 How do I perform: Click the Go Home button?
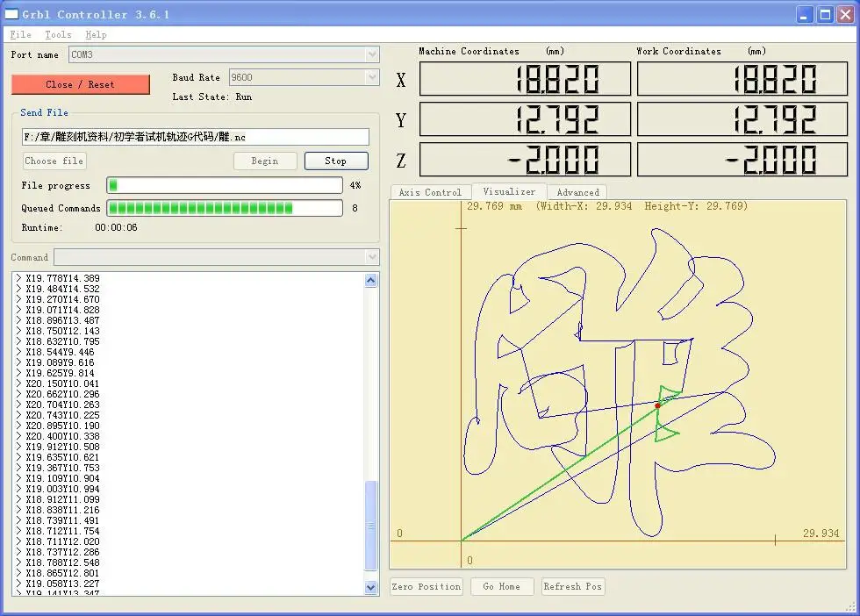[501, 586]
